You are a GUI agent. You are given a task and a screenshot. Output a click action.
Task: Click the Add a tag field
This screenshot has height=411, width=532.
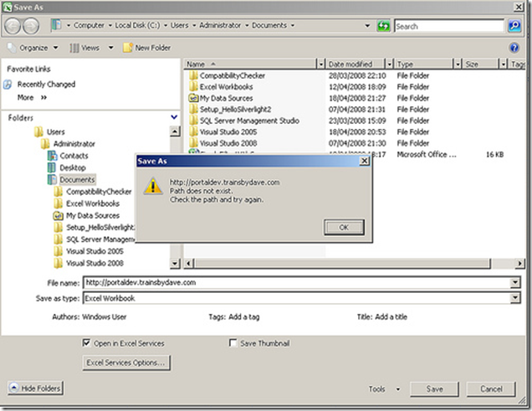244,317
